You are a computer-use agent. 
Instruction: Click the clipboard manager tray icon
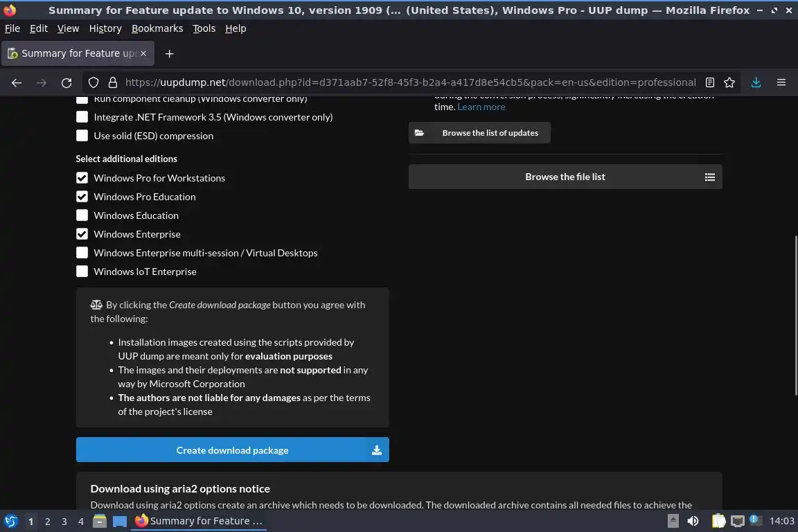(x=718, y=521)
